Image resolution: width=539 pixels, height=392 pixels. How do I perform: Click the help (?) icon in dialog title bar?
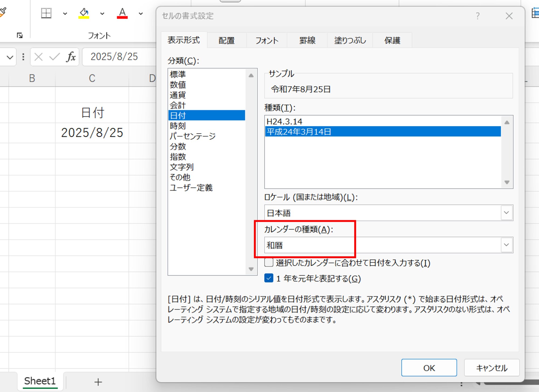478,16
